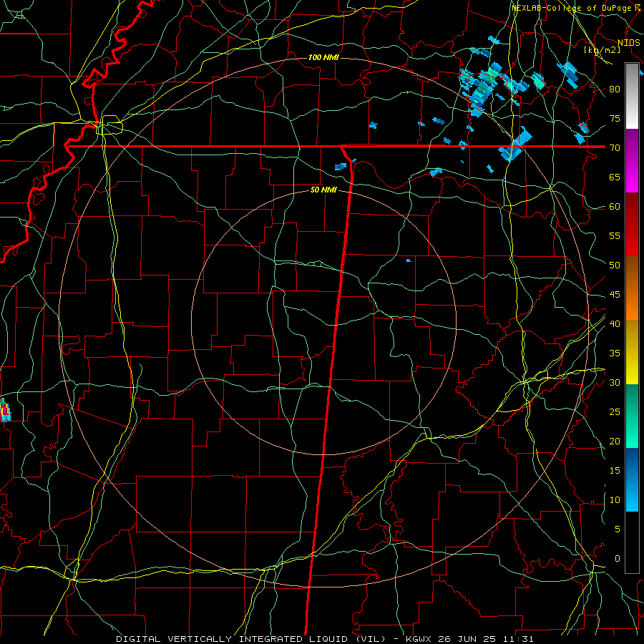This screenshot has height=644, width=644.
Task: Click the color scale value 15
Action: (x=615, y=470)
